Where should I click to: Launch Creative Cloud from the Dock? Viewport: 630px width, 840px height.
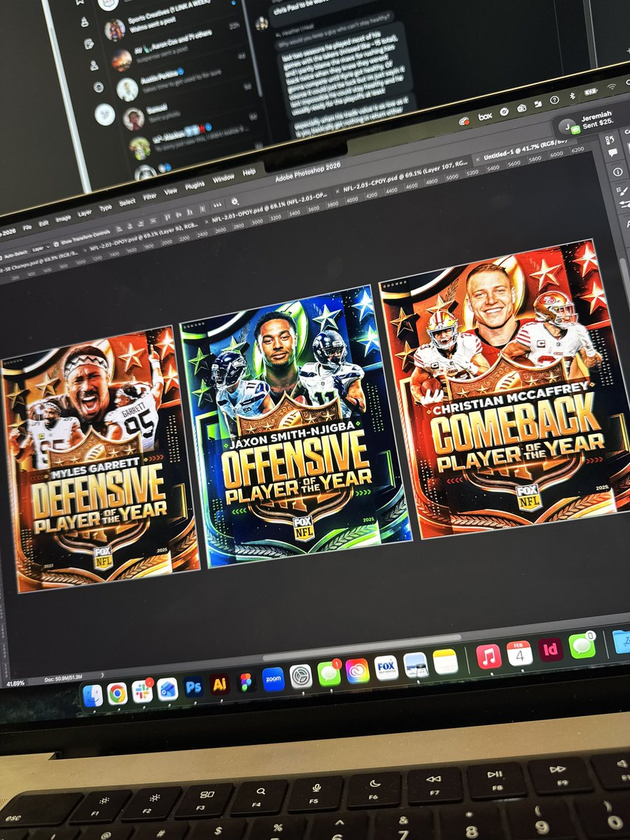click(x=357, y=670)
